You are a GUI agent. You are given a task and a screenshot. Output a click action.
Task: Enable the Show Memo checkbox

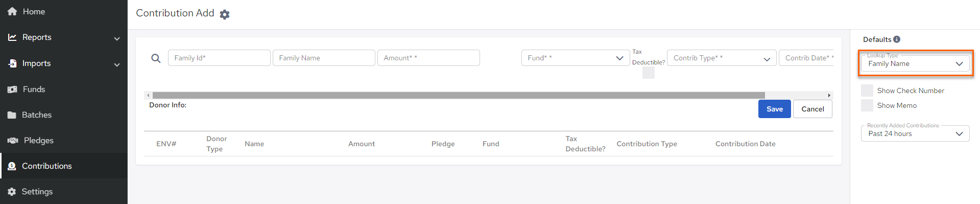coord(867,105)
